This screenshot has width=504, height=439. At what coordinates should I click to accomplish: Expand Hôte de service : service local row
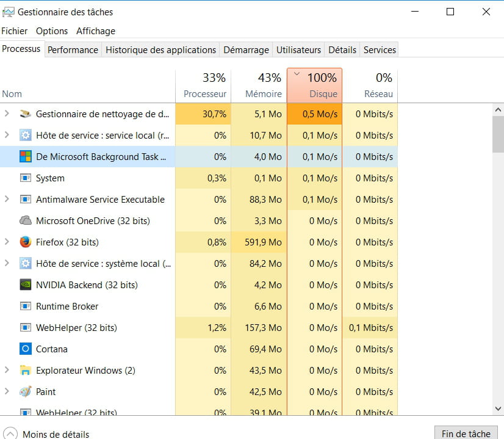[x=7, y=135]
